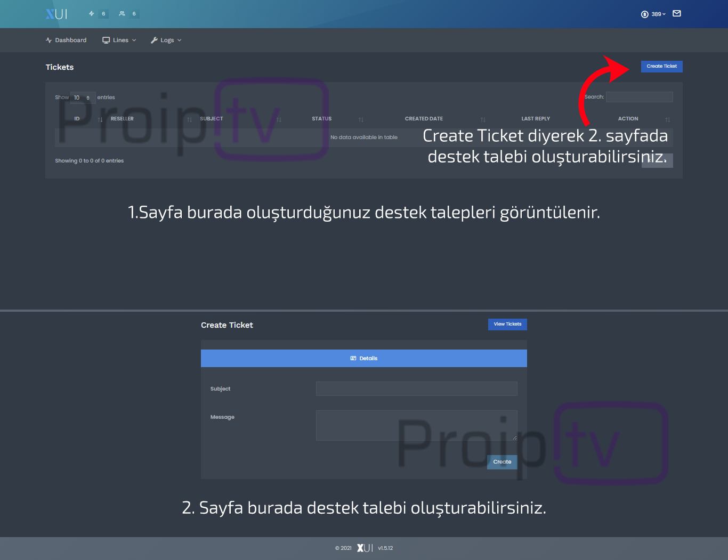The width and height of the screenshot is (728, 560).
Task: Click the Tickets page heading
Action: [60, 67]
